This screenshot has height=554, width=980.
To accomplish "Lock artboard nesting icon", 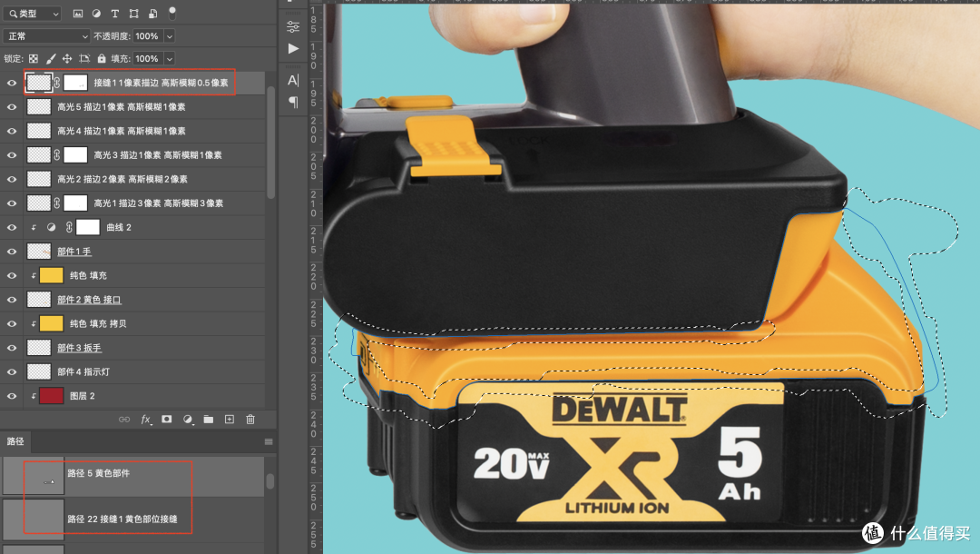I will point(84,59).
